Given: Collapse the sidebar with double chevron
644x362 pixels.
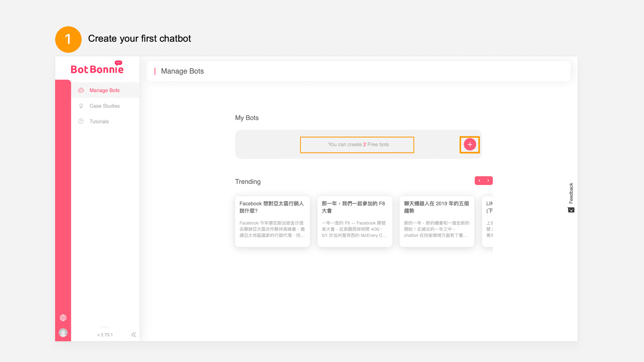Looking at the screenshot, I should (133, 334).
